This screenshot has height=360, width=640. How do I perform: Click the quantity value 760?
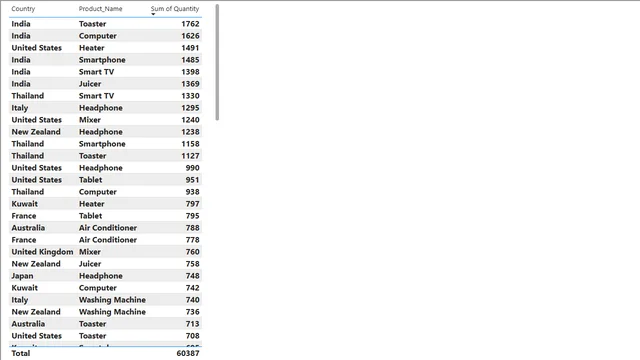tap(192, 252)
